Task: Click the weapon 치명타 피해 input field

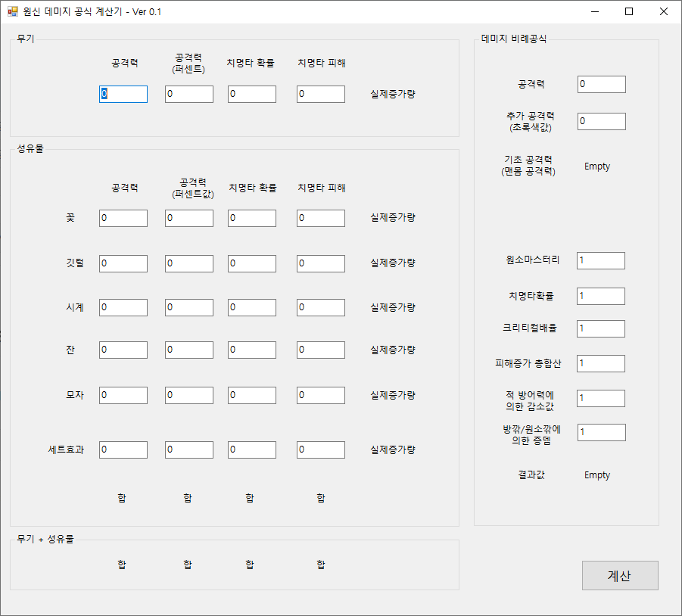Action: (x=319, y=94)
